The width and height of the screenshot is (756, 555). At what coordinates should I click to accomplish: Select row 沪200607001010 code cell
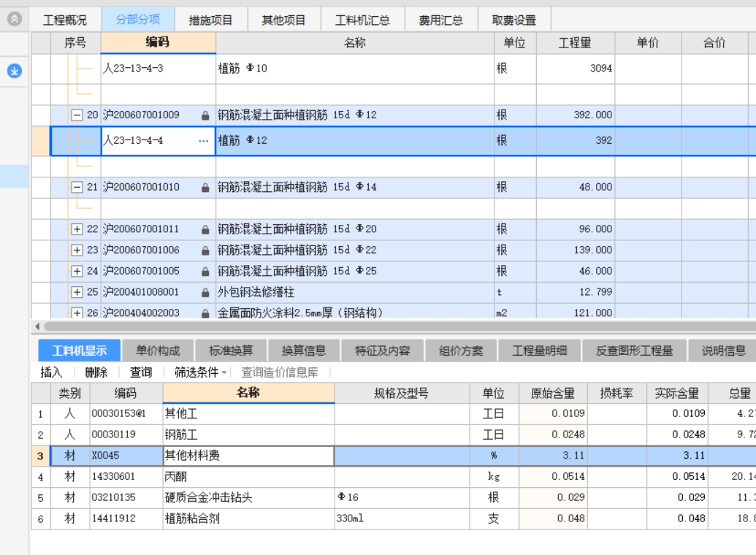pyautogui.click(x=158, y=187)
